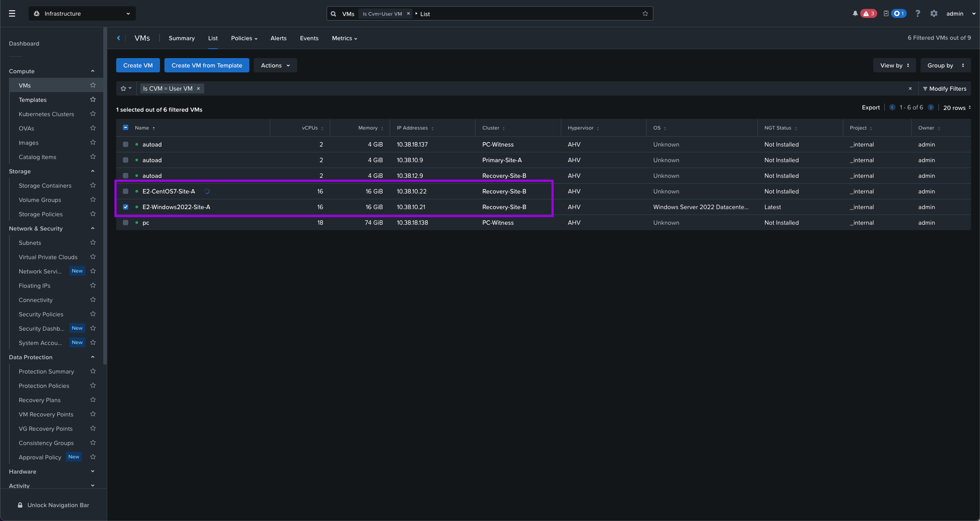Collapse the Data Protection section
Screen dimensions: 980x521
(x=93, y=357)
